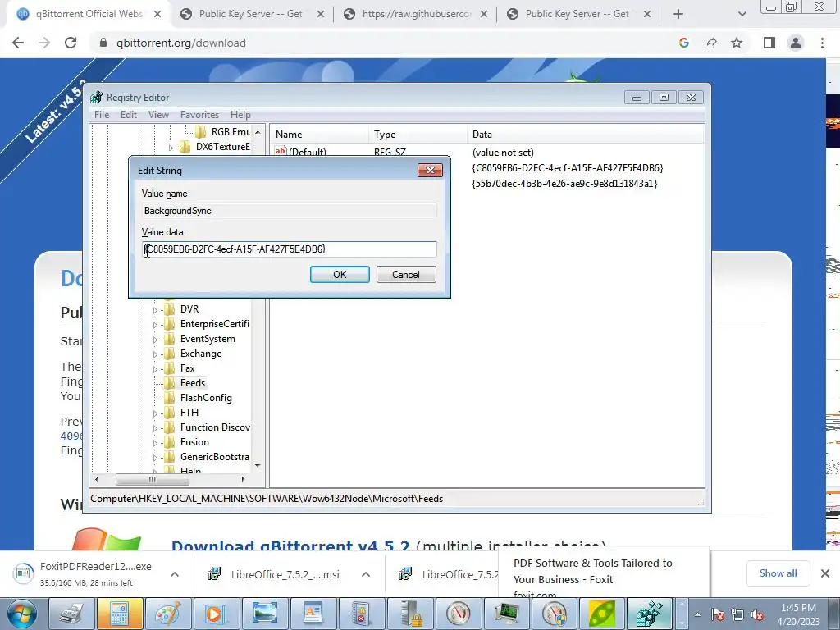Expand the EventSystem registry key

[x=155, y=339]
